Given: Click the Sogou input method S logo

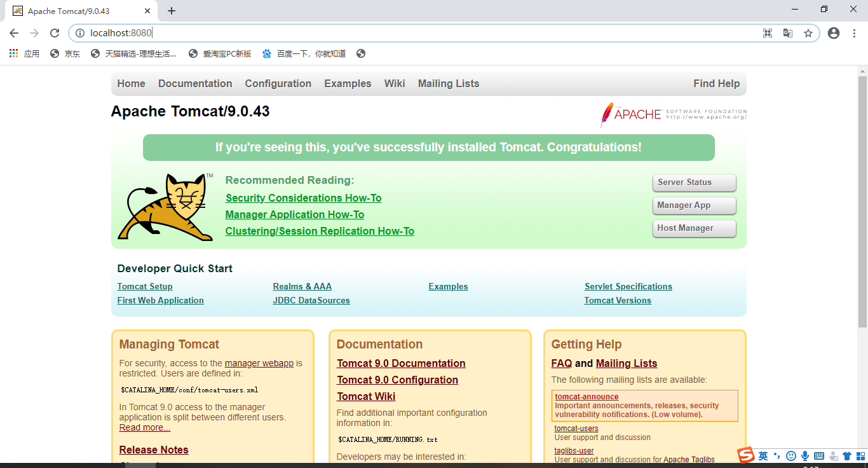Looking at the screenshot, I should coord(746,455).
